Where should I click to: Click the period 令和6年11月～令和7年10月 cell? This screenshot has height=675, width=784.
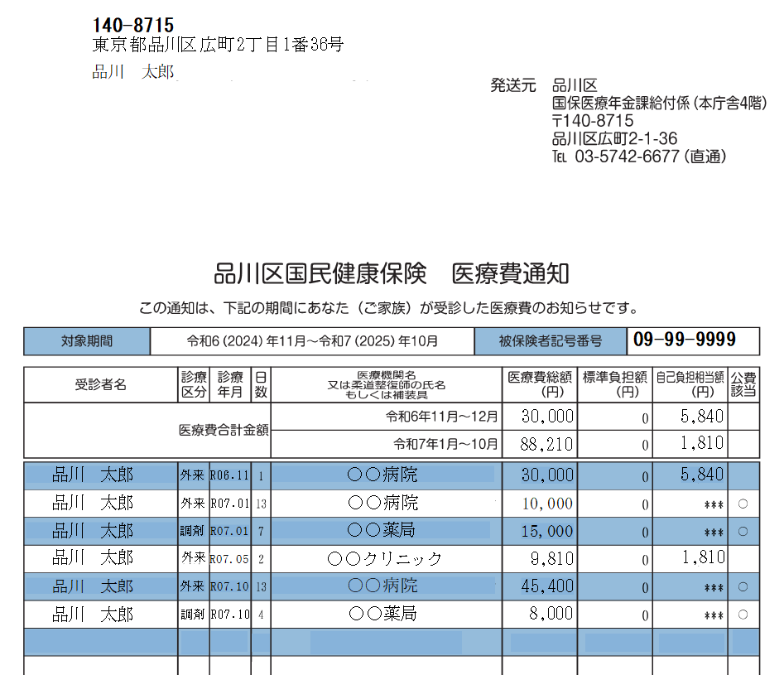point(312,341)
